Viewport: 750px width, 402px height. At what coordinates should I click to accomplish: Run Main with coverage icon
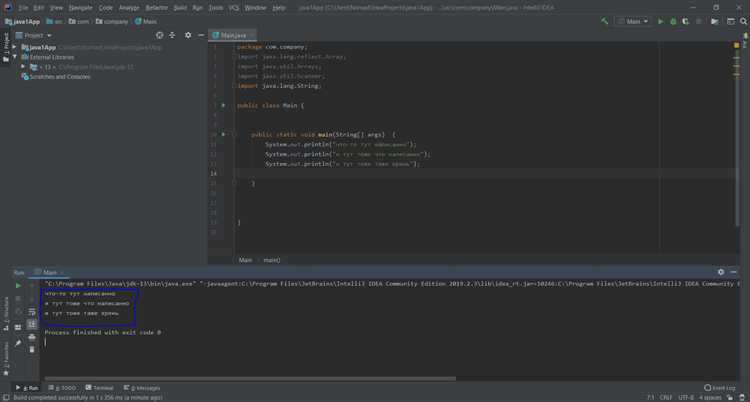(x=685, y=22)
